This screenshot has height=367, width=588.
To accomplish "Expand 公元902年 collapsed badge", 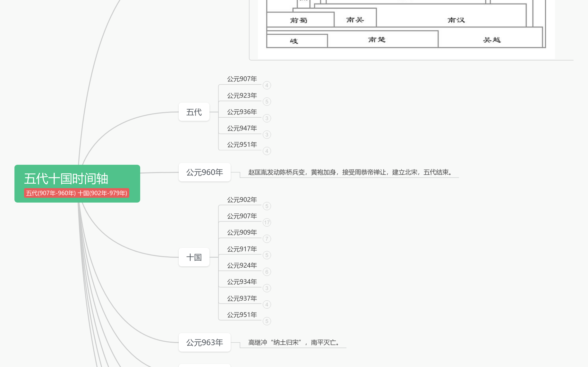I will tap(267, 206).
